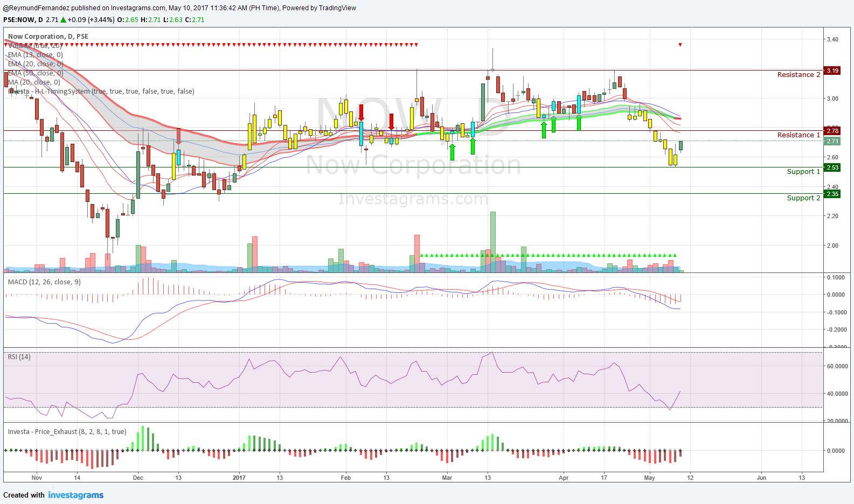Click the +0.09 (+3.44%) change value
Image resolution: width=854 pixels, height=504 pixels.
pos(91,20)
